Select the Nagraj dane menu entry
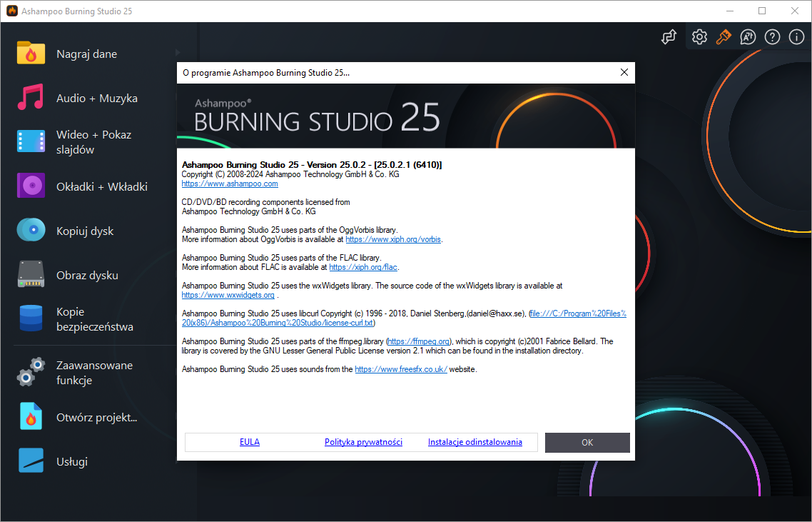 86,54
